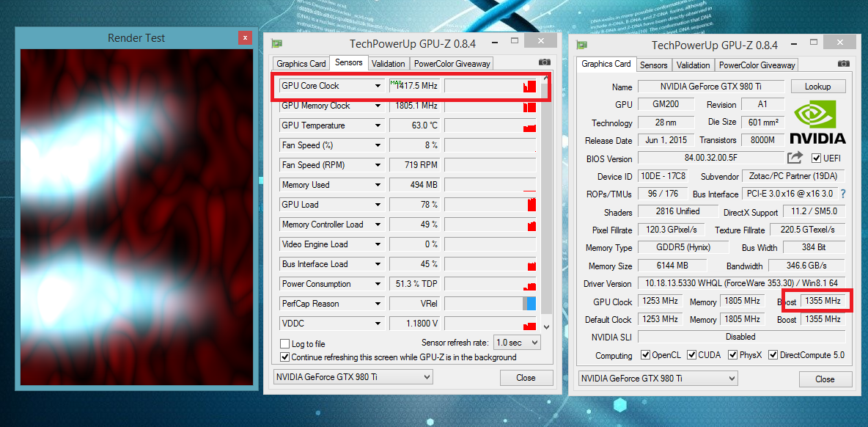Open Memory Controller Load sensor dropdown
Screen dimensions: 868x427
378,225
